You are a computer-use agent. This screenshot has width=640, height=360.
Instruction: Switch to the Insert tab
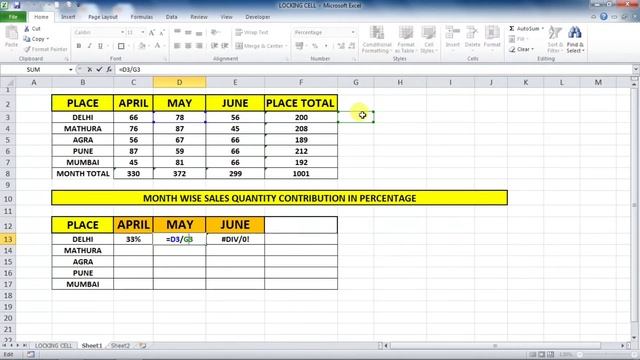(x=68, y=17)
